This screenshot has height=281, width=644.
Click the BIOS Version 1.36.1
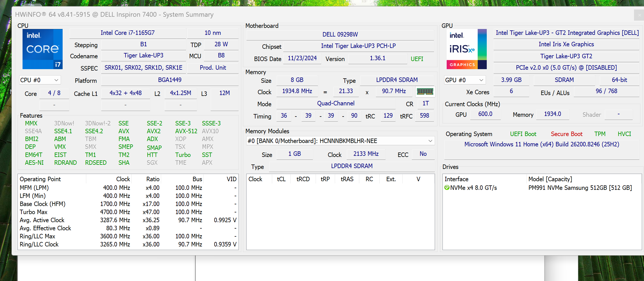pyautogui.click(x=378, y=58)
